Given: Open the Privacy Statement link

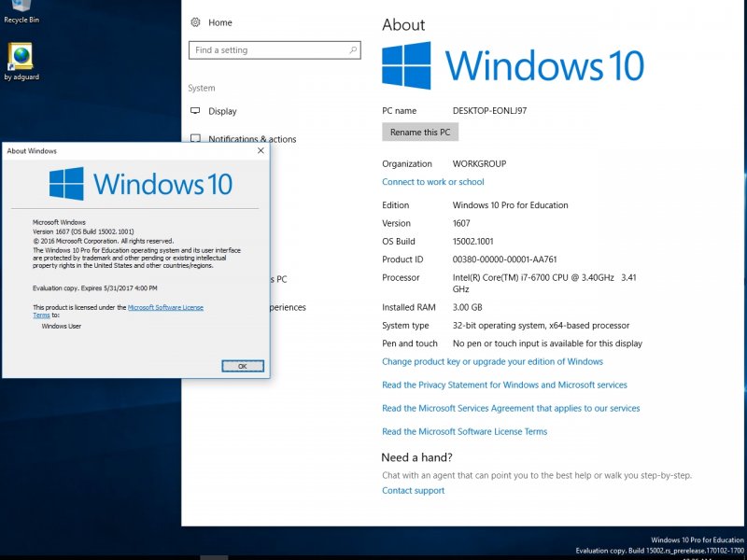Looking at the screenshot, I should (x=504, y=385).
